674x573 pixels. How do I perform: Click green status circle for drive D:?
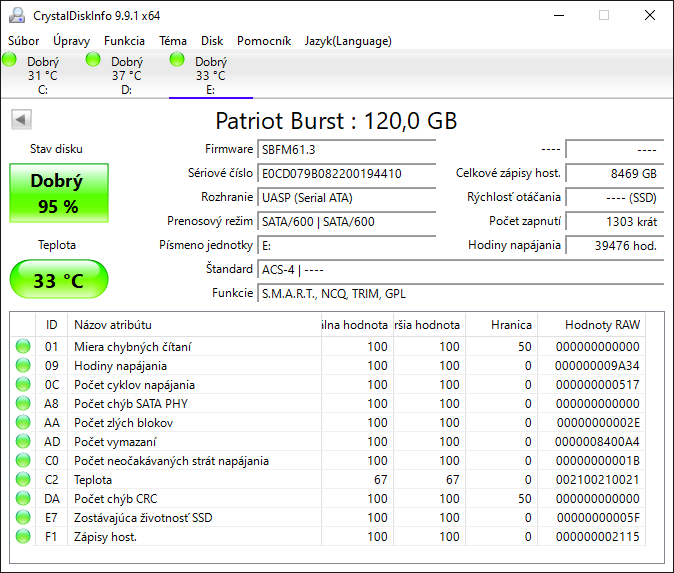click(x=93, y=59)
